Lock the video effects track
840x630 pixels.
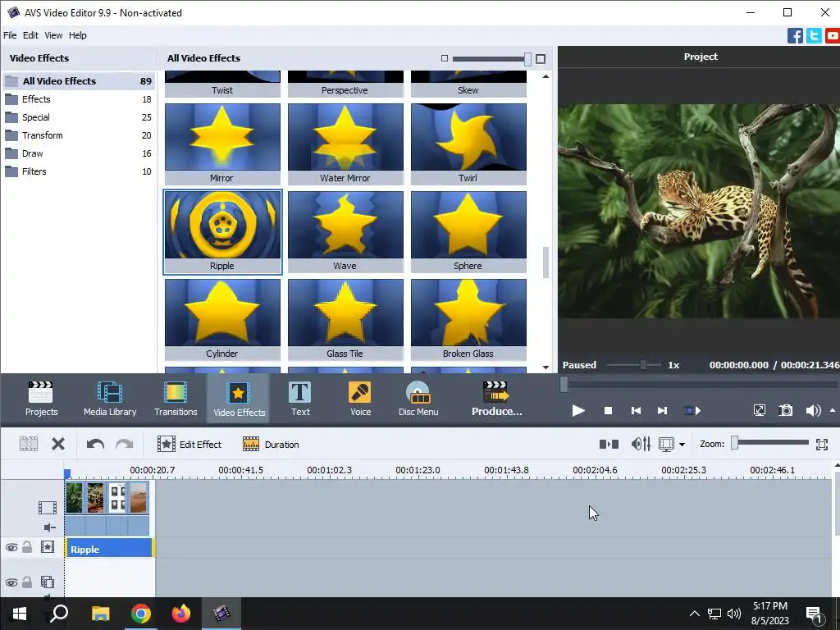click(x=27, y=547)
